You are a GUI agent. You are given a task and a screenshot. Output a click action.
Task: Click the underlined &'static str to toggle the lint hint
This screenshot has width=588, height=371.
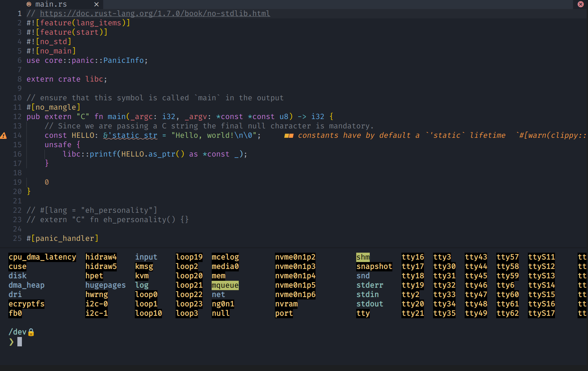point(130,135)
